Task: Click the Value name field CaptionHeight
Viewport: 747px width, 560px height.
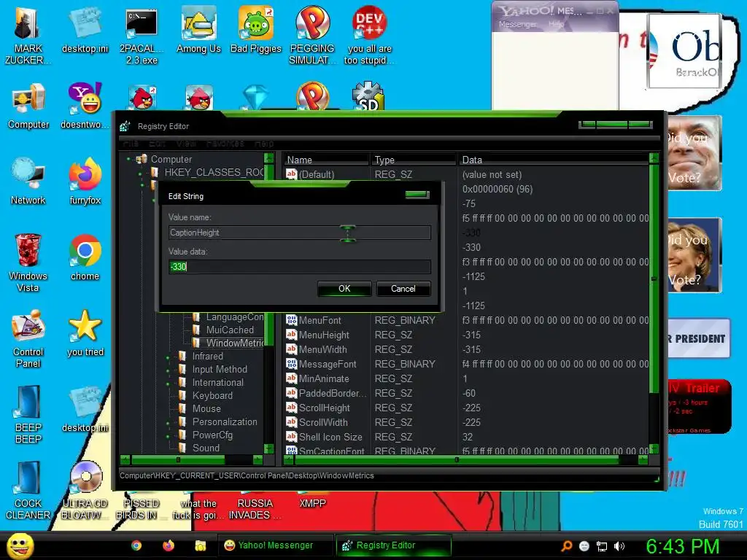Action: 300,233
